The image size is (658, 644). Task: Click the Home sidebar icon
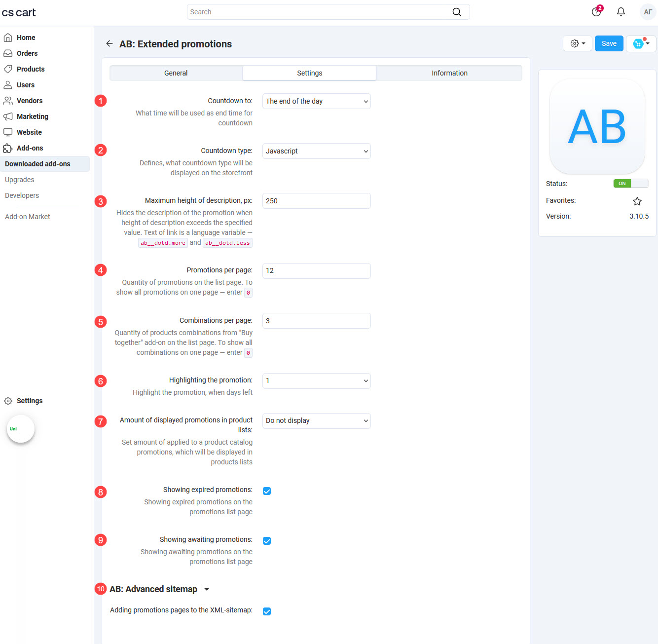click(x=8, y=38)
